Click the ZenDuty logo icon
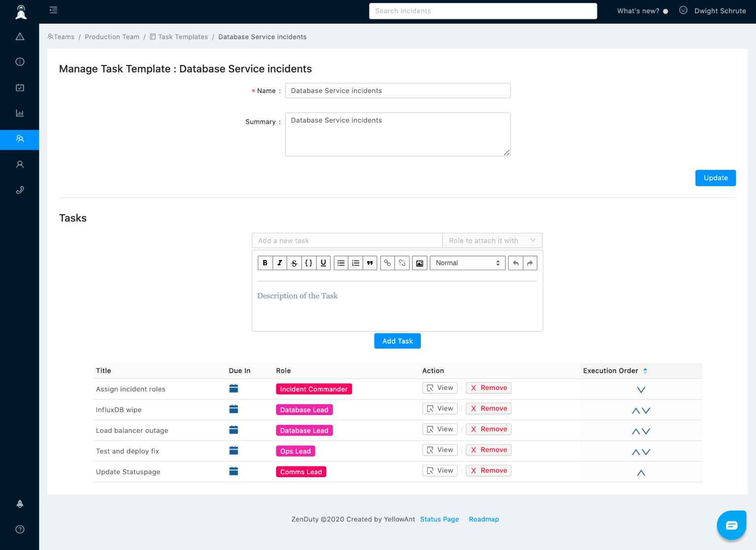The height and width of the screenshot is (550, 756). pos(21,12)
